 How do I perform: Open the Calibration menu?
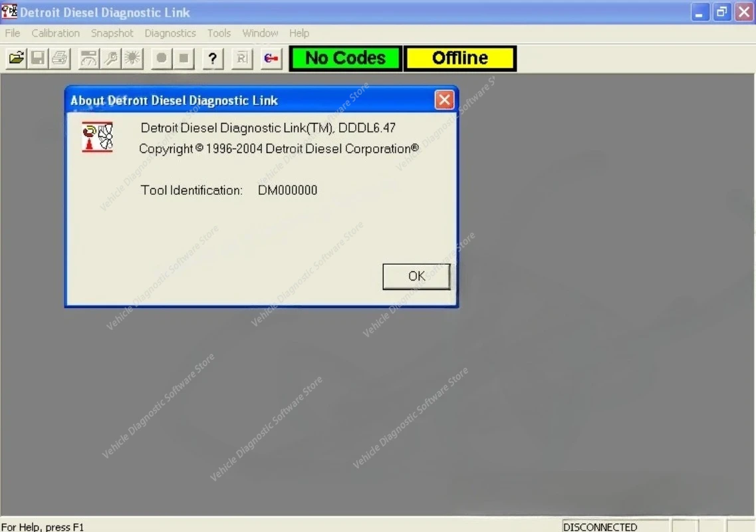pos(55,33)
